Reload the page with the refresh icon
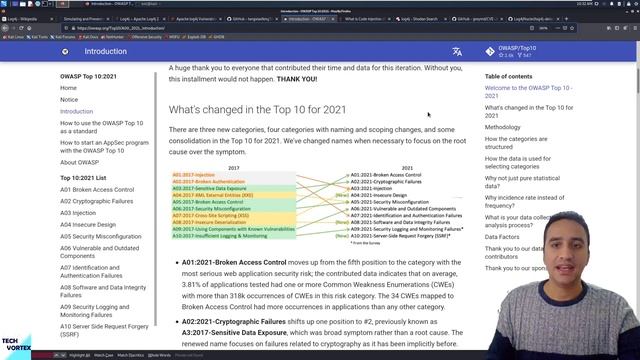 21,28
